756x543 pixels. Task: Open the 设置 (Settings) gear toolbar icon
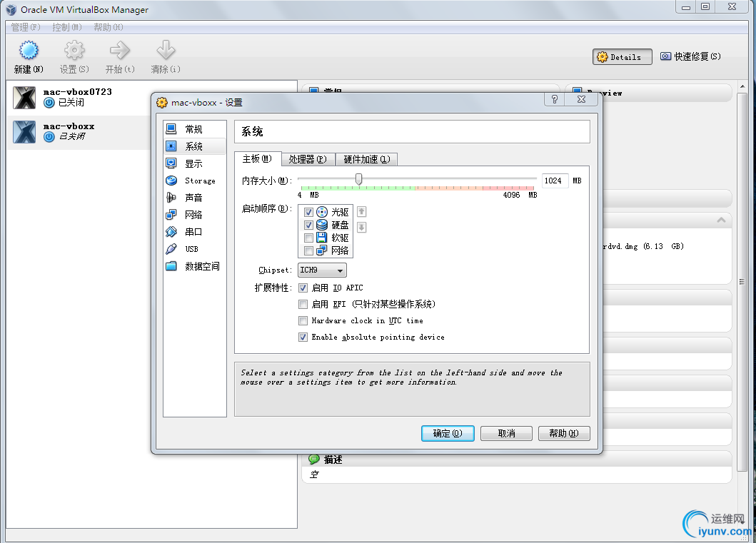[74, 50]
